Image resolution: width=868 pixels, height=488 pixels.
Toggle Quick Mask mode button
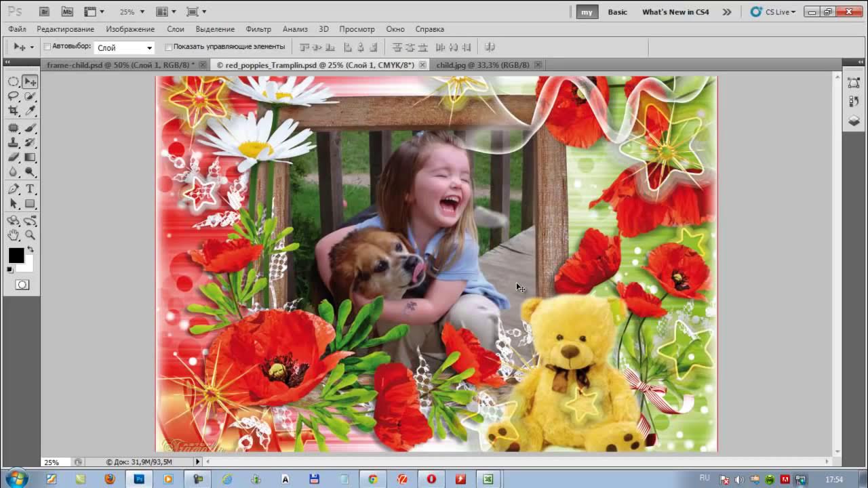tap(22, 285)
